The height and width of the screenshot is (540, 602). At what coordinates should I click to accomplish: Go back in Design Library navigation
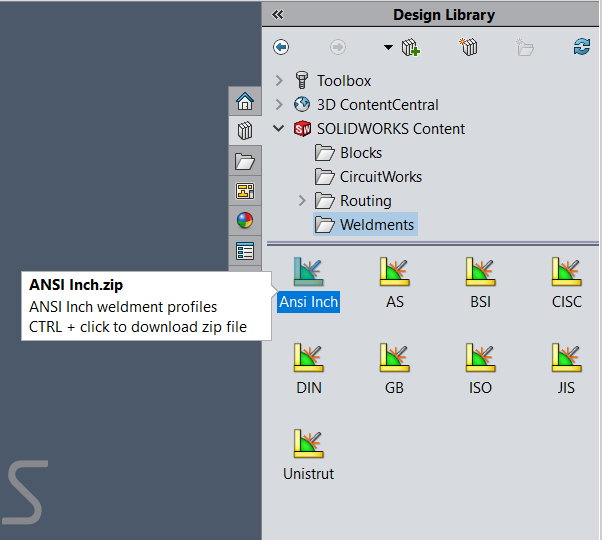pyautogui.click(x=281, y=47)
